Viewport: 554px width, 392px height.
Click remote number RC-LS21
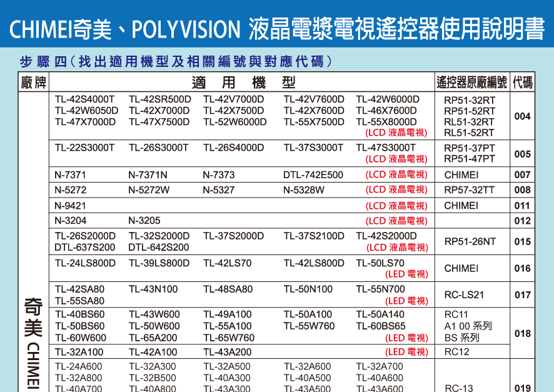464,295
